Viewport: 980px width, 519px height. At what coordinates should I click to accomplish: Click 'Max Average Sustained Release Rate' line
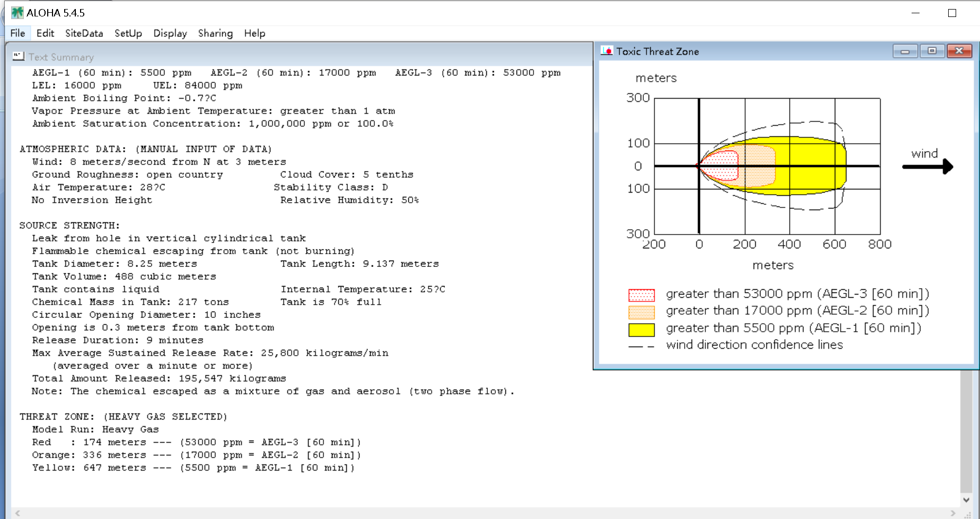click(210, 353)
